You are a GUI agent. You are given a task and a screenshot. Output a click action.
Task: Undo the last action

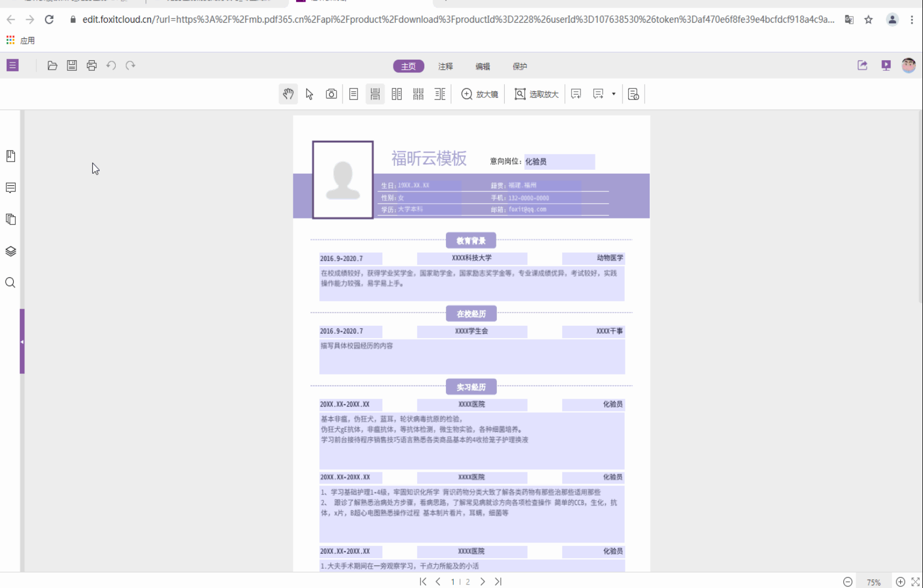[x=111, y=65]
